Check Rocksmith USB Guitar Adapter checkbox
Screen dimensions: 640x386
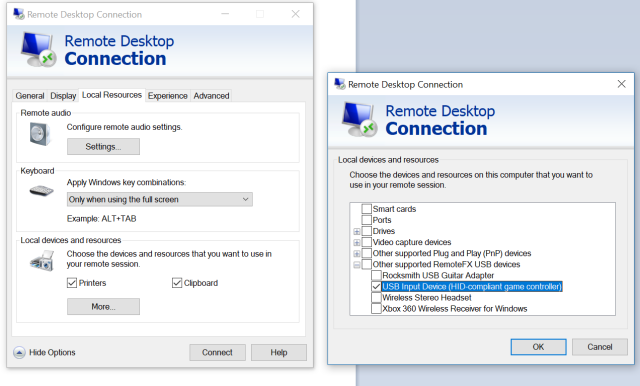tap(376, 275)
